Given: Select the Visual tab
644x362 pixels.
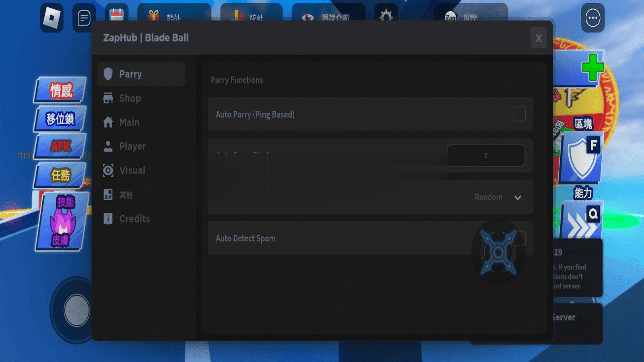Looking at the screenshot, I should click(132, 171).
